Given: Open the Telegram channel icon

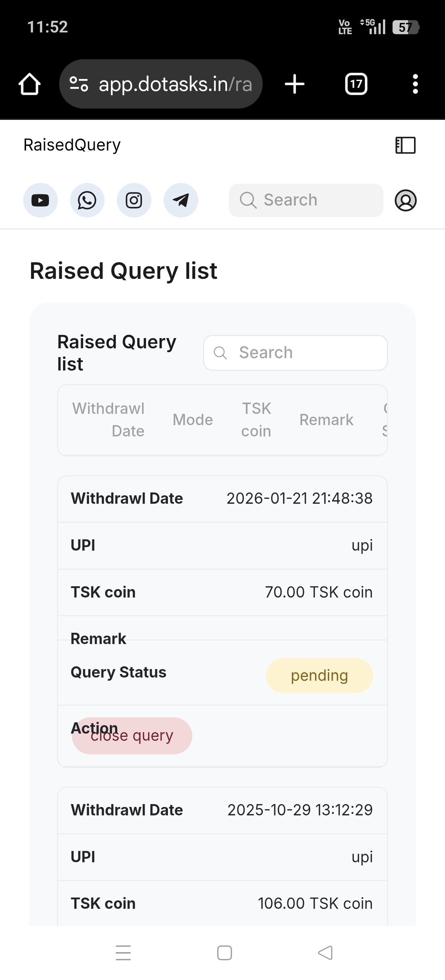Looking at the screenshot, I should point(181,200).
